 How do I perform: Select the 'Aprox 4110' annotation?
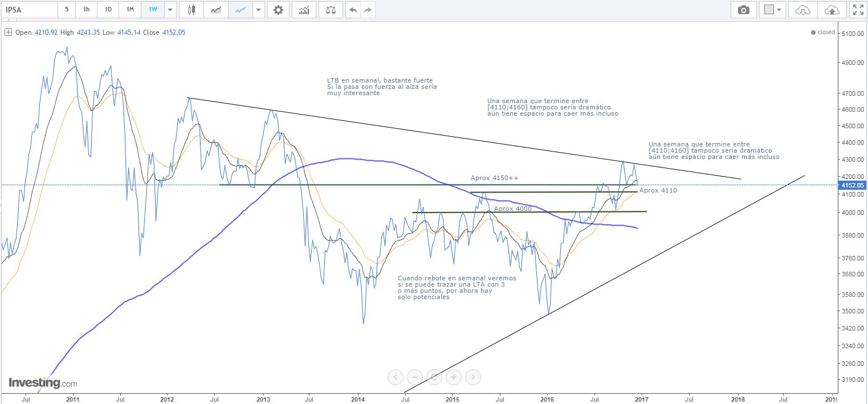658,190
